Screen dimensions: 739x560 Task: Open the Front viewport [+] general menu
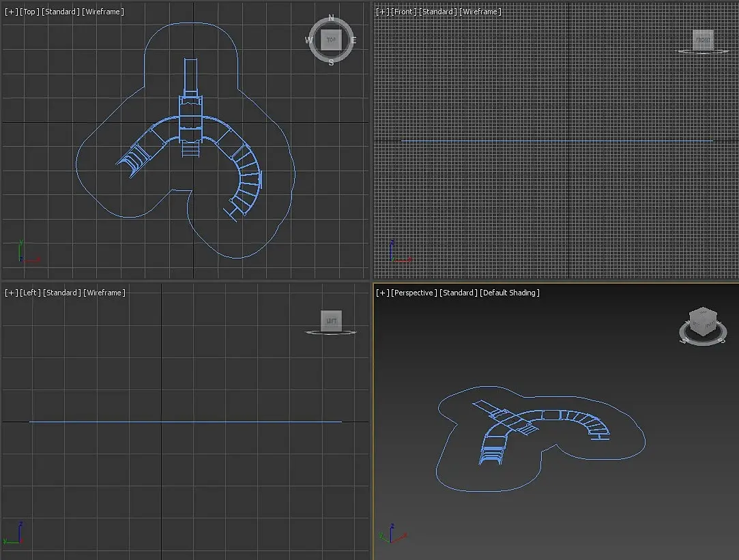point(383,12)
